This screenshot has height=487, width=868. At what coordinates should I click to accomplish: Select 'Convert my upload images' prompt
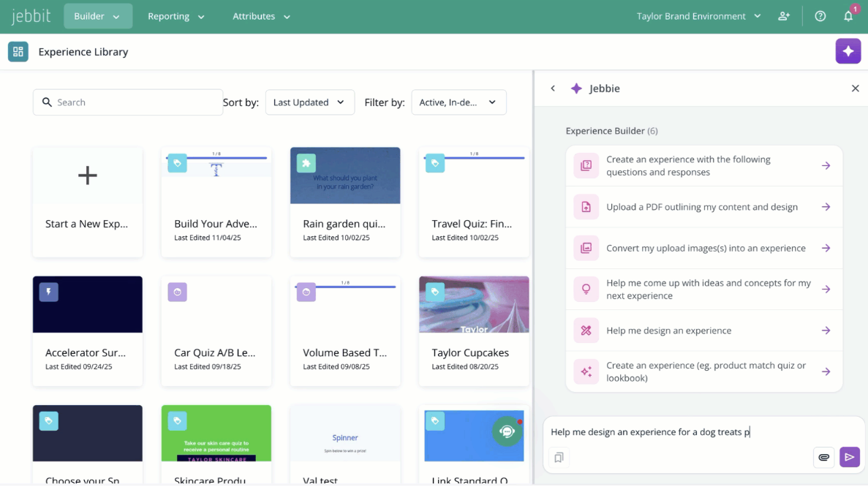704,248
